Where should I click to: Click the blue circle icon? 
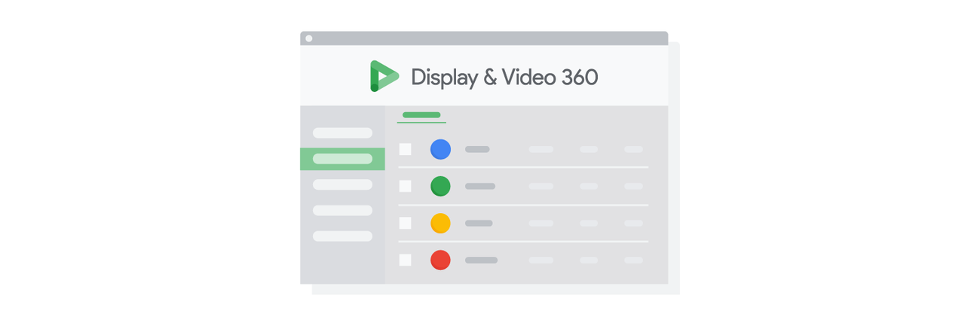click(x=440, y=149)
